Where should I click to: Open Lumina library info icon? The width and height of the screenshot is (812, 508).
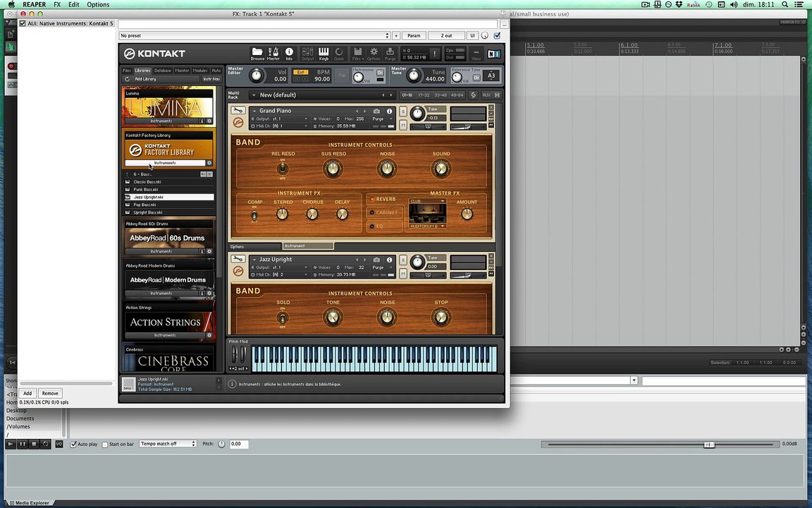point(202,121)
